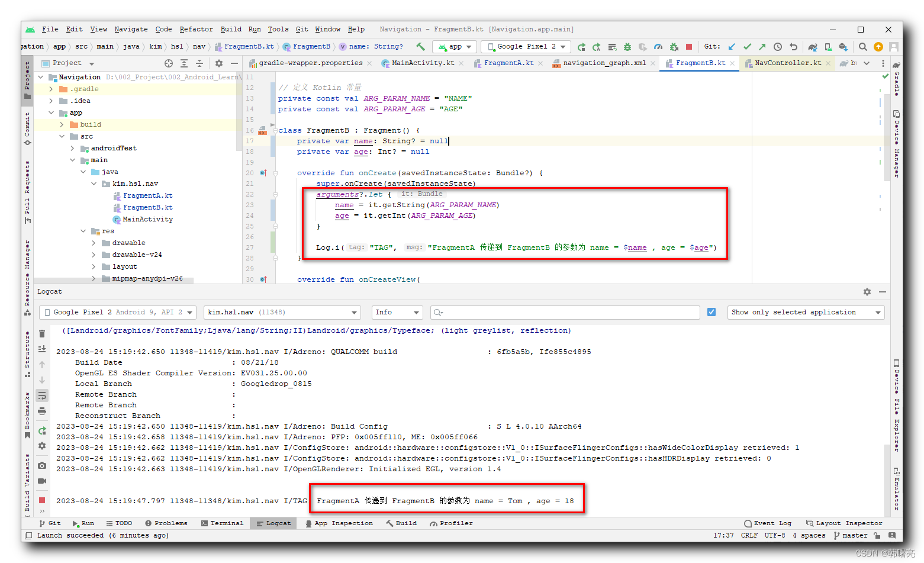Open the Layout Inspector button
This screenshot has width=924, height=563.
844,523
